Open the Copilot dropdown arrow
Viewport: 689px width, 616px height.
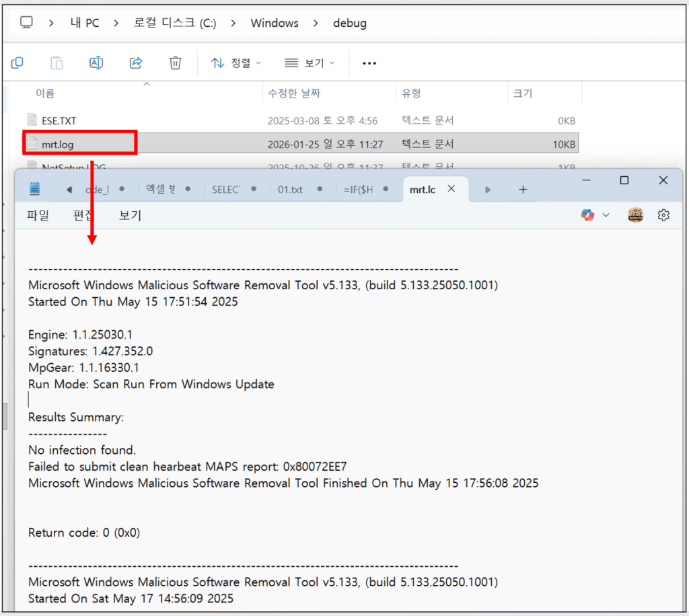tap(606, 215)
